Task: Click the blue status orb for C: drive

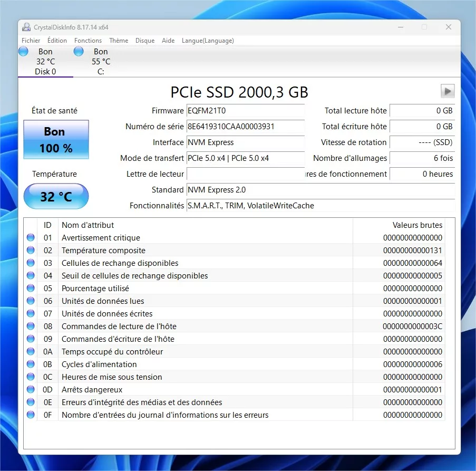Action: point(79,51)
